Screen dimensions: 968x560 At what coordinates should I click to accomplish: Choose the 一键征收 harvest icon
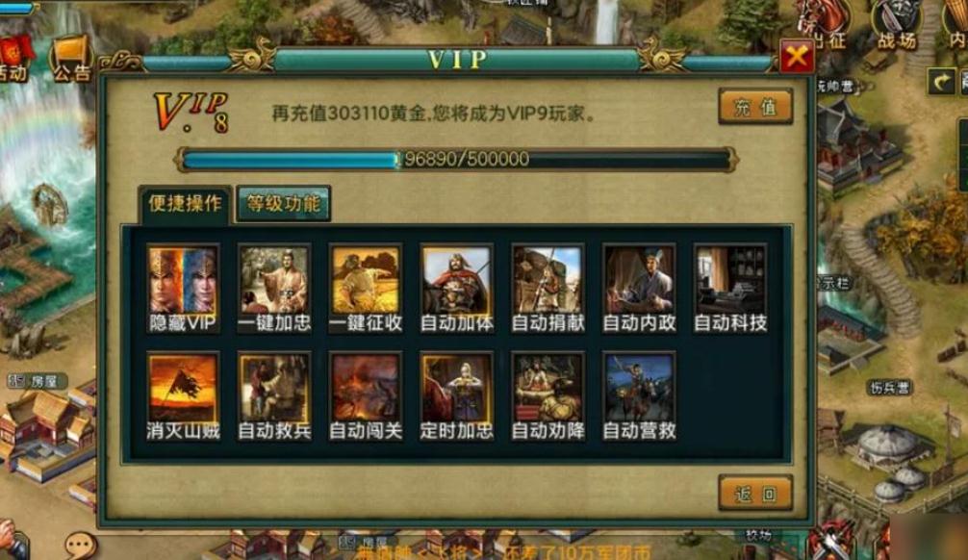[366, 289]
